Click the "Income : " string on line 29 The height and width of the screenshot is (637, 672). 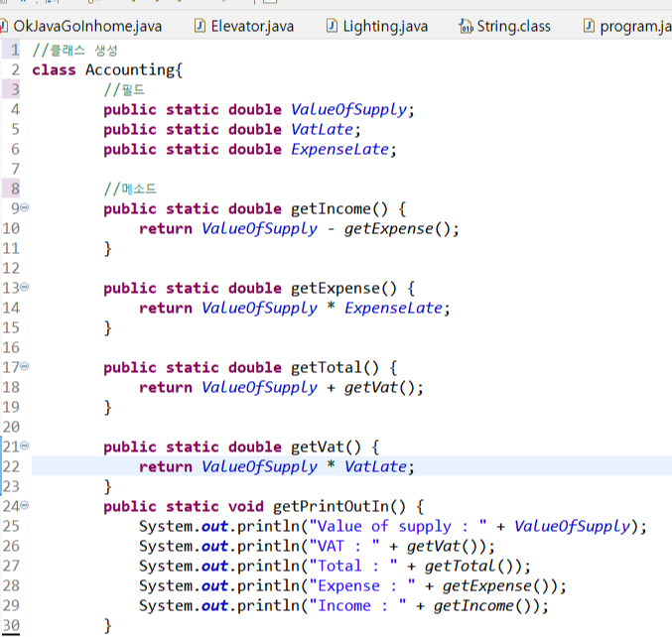357,605
